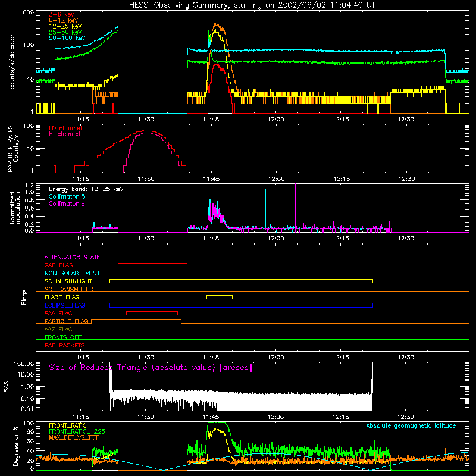Screen dimensions: 476x476
Task: Click the Absolute geomagnetic latitude label
Action: (411, 425)
